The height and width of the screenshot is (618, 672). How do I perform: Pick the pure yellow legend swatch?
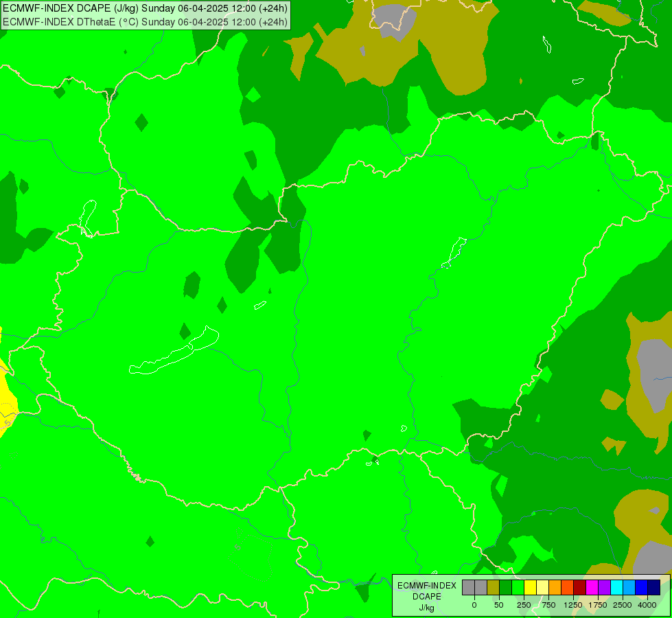tap(531, 588)
